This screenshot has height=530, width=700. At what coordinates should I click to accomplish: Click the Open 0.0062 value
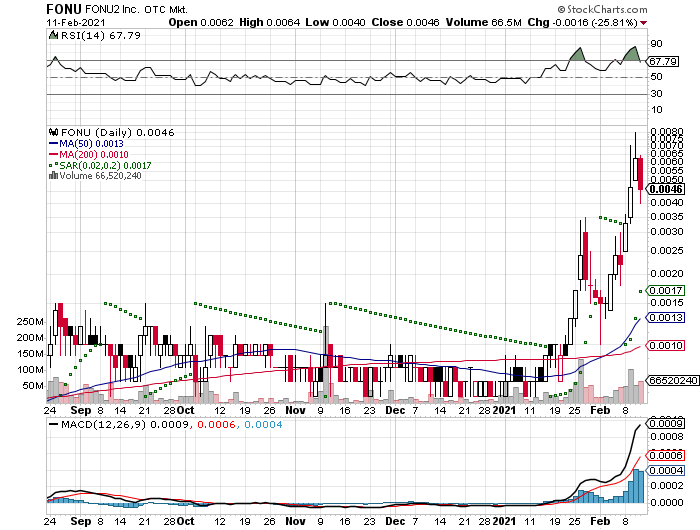(x=201, y=22)
